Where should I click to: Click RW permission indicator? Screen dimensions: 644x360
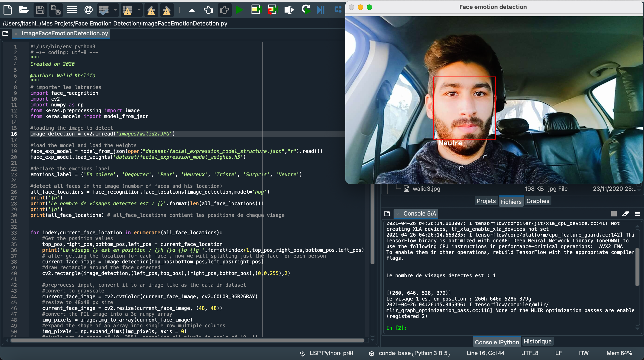click(583, 353)
